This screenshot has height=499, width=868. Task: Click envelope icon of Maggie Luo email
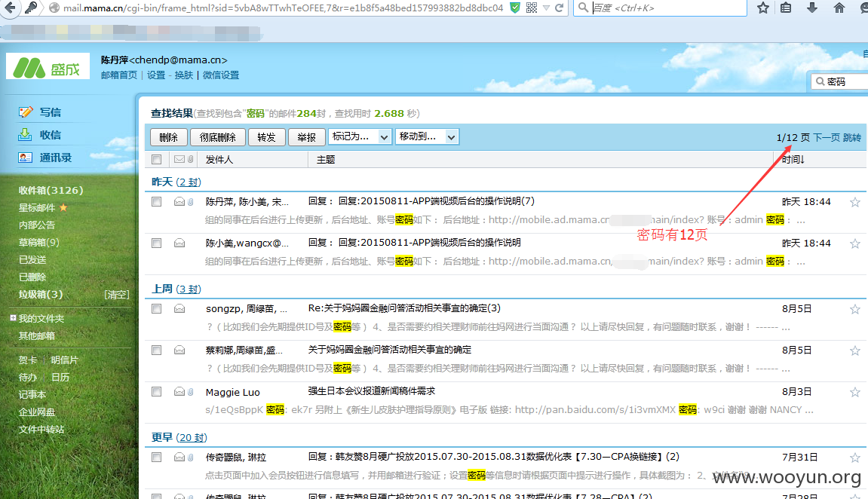pyautogui.click(x=179, y=392)
